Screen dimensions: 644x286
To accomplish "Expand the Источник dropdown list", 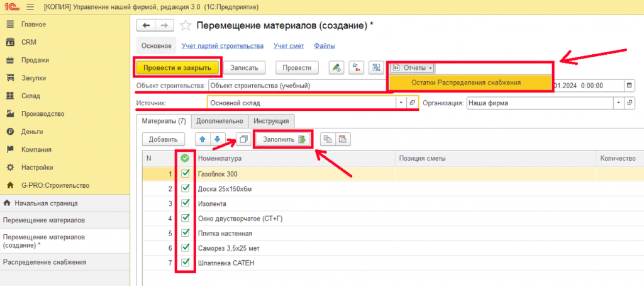I will click(400, 103).
